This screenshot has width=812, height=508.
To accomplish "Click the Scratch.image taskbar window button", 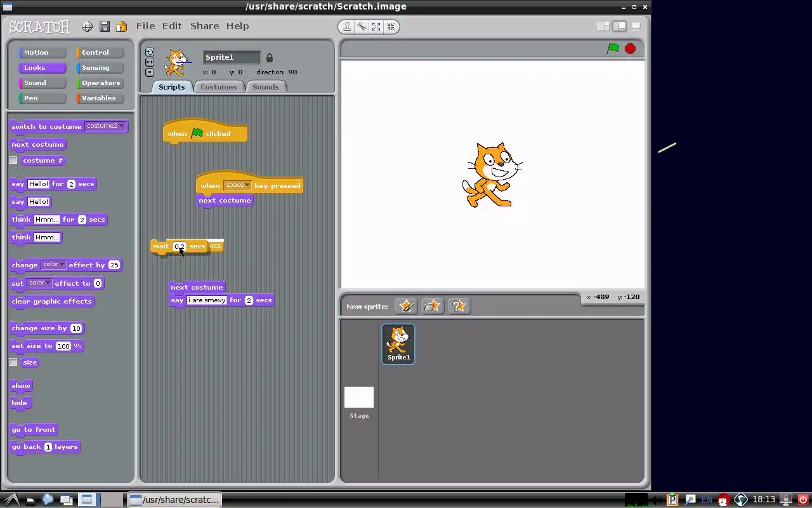I will click(x=174, y=500).
